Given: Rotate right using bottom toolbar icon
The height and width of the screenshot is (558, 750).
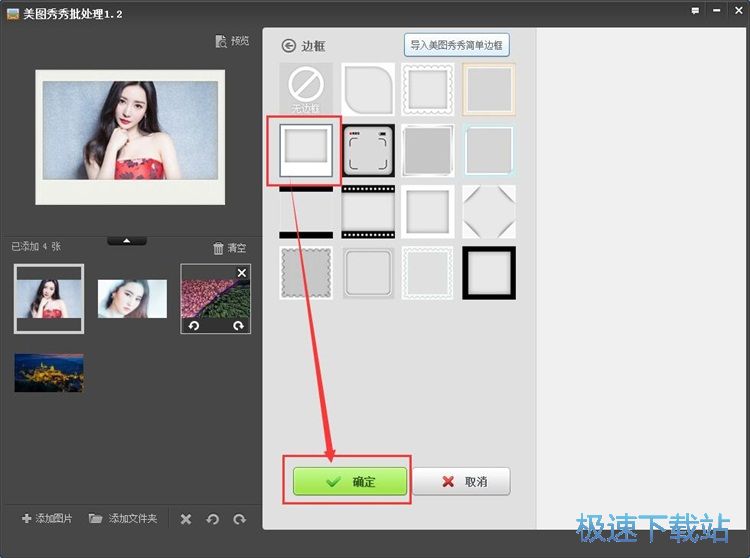Looking at the screenshot, I should coord(240,519).
